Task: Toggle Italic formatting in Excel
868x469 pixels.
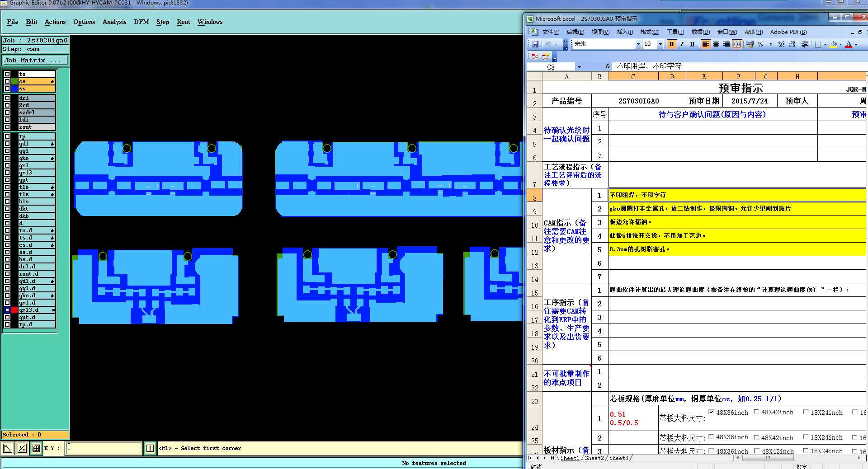Action: (x=682, y=44)
